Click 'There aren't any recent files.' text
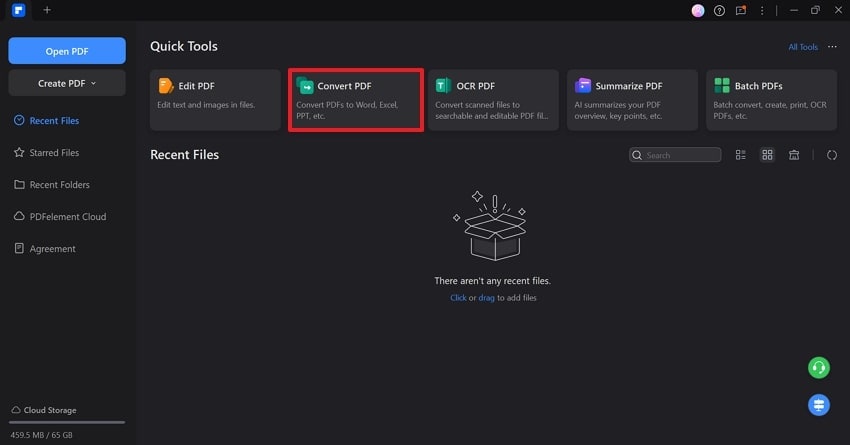 click(x=492, y=281)
